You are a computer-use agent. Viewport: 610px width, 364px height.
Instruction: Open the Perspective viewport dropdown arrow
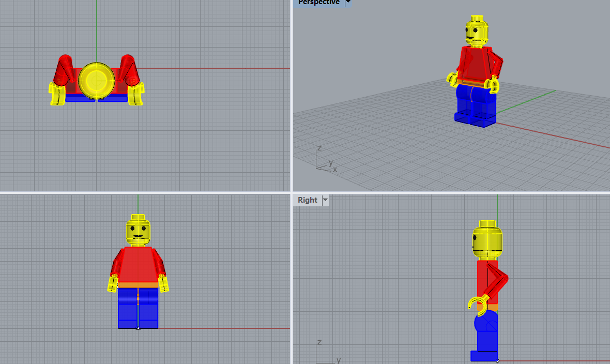coord(348,3)
